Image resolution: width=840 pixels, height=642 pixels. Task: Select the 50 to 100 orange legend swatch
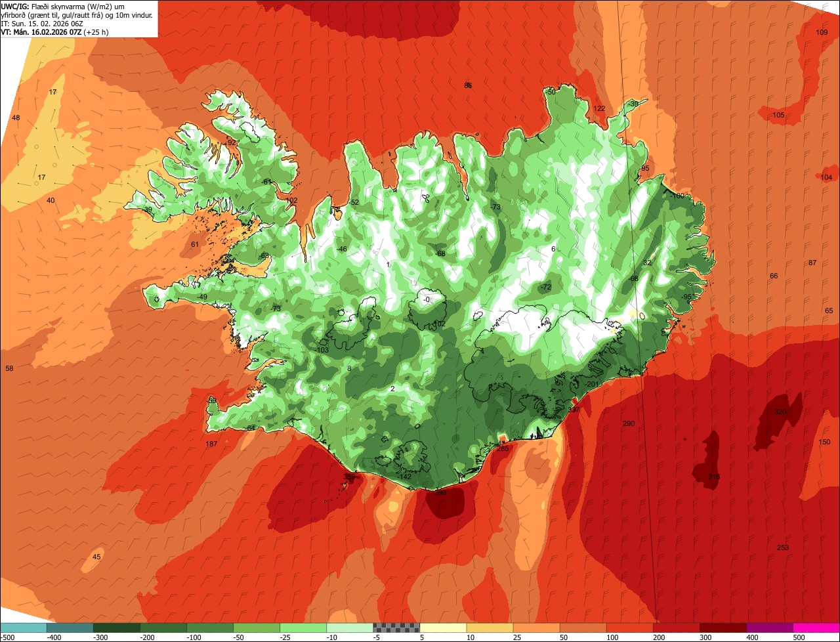pyautogui.click(x=583, y=628)
